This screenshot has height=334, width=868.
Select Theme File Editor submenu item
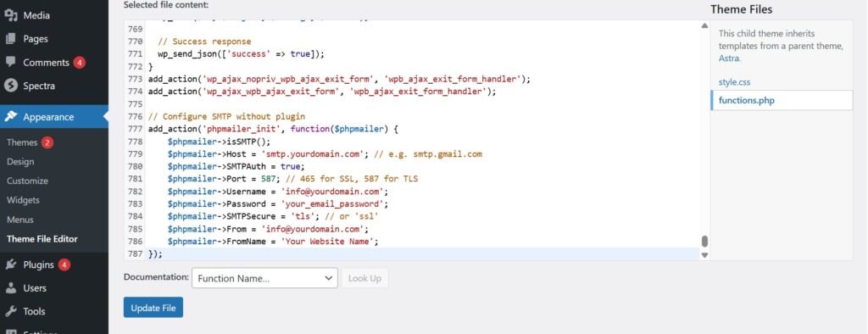(42, 239)
